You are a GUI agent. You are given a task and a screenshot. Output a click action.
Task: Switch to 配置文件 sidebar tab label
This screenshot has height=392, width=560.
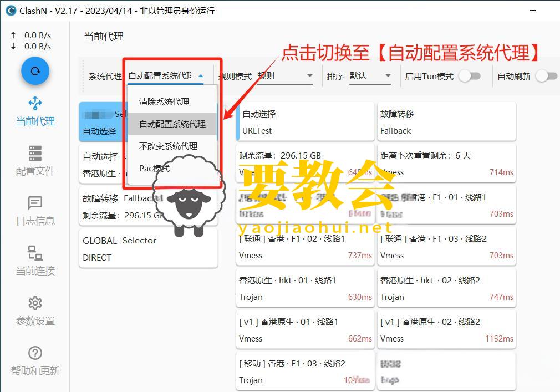tap(35, 171)
